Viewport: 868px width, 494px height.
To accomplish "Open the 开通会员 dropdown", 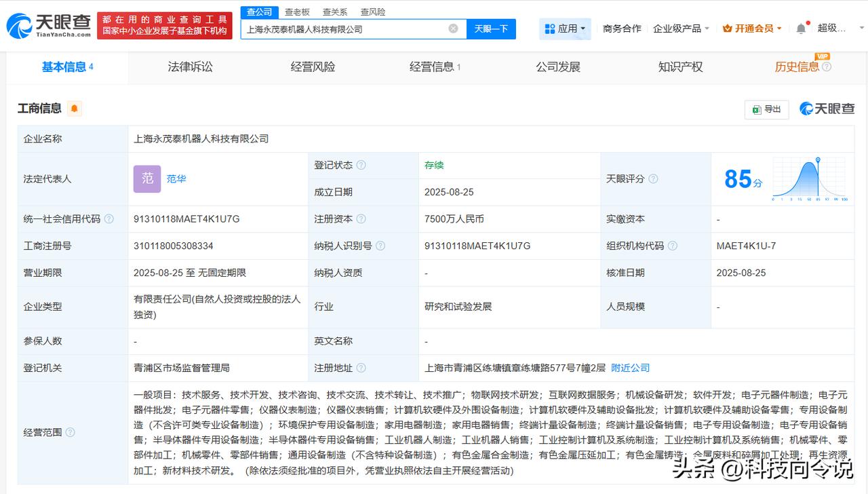I will pos(752,28).
